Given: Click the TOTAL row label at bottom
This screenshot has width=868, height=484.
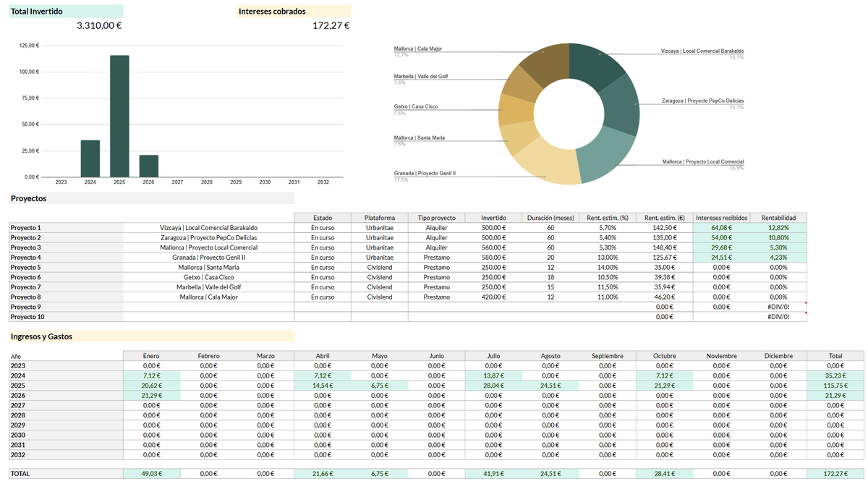Looking at the screenshot, I should pos(66,473).
